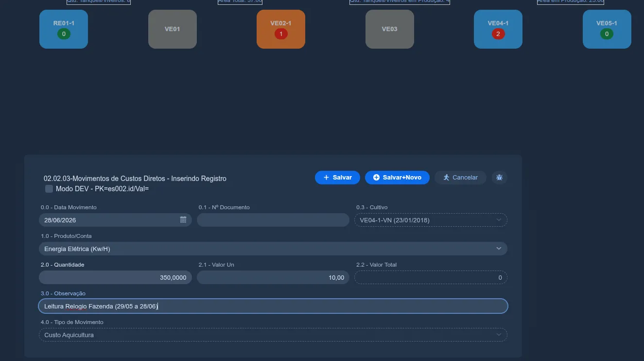The width and height of the screenshot is (644, 361).
Task: Select the orange VE02-1 tank tile
Action: click(281, 29)
